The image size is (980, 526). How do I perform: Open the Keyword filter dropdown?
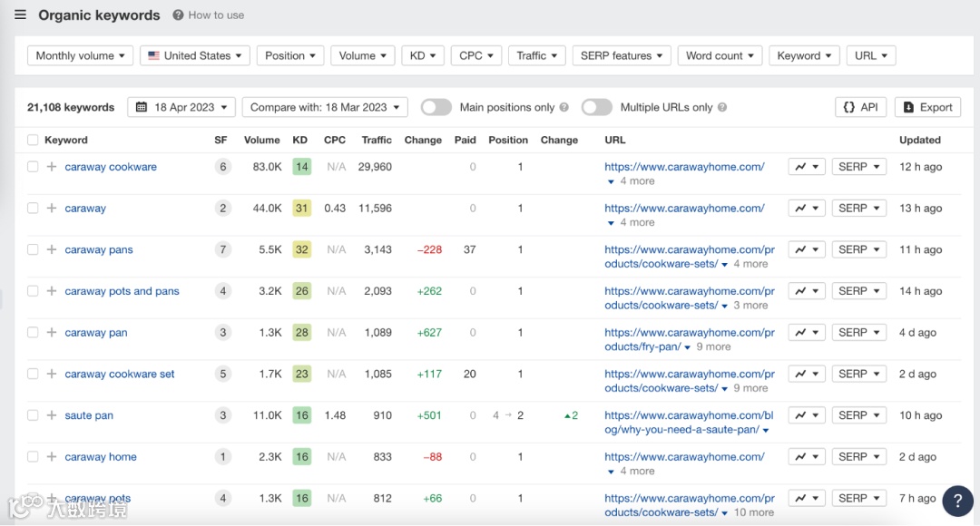click(804, 55)
